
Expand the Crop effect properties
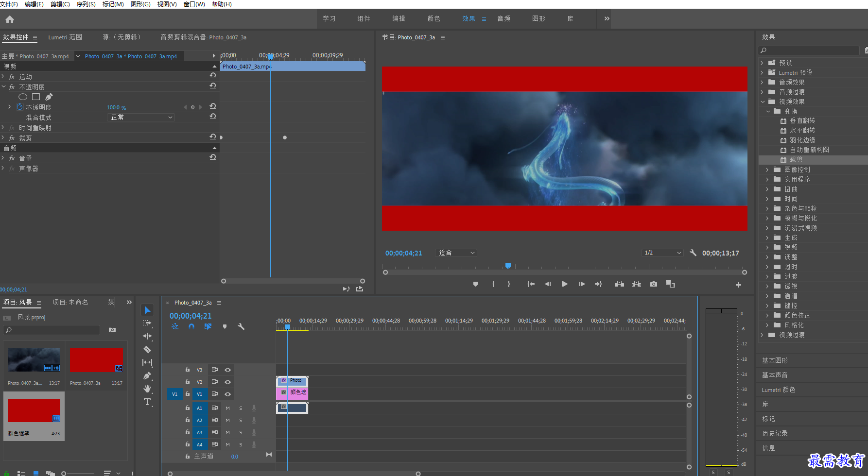[x=3, y=137]
